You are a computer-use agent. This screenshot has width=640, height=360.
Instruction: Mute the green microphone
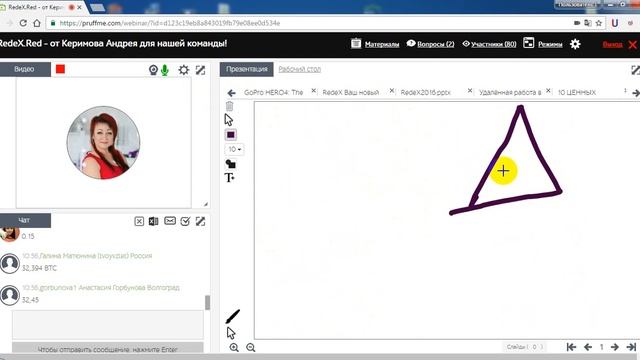tap(165, 70)
